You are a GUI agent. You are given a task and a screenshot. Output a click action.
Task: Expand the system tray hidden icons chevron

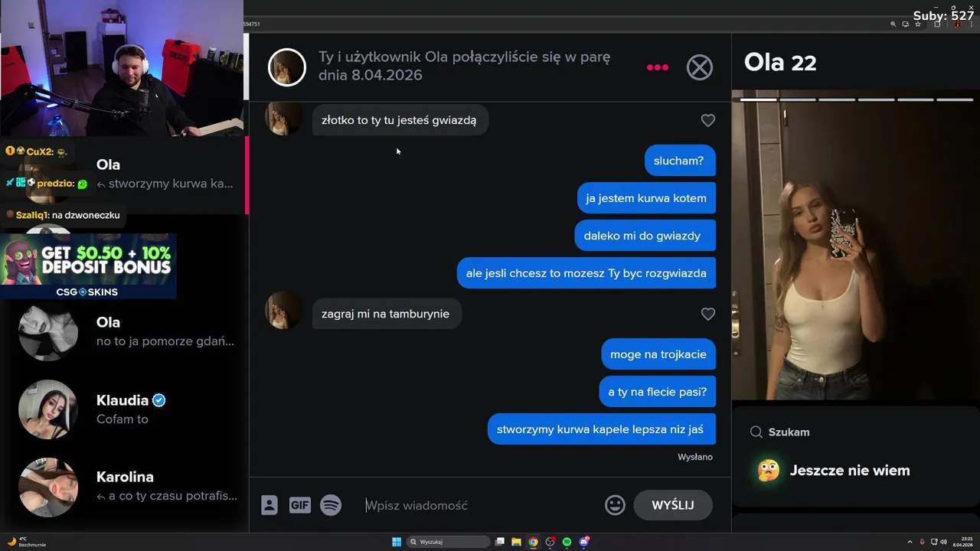tap(910, 542)
